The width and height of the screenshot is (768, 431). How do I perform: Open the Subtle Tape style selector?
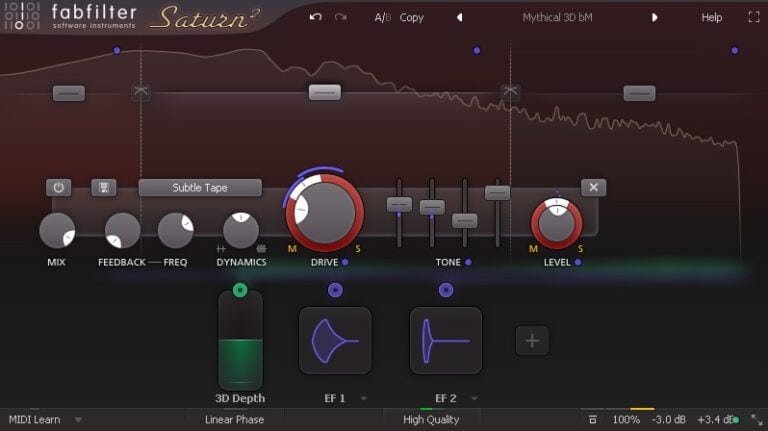point(200,187)
